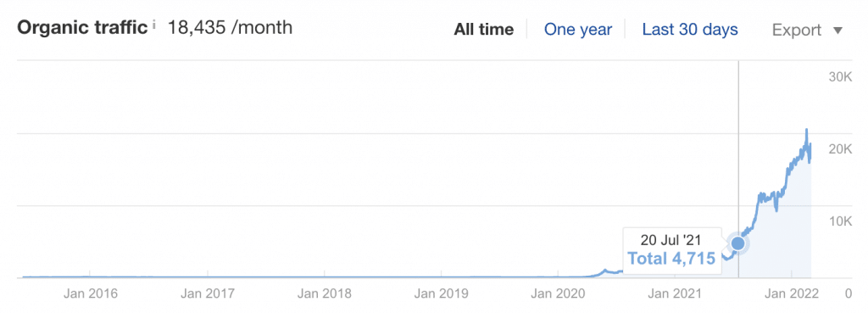Select the Jan 2019 axis label
Viewport: 868px width, 313px height.
[441, 293]
